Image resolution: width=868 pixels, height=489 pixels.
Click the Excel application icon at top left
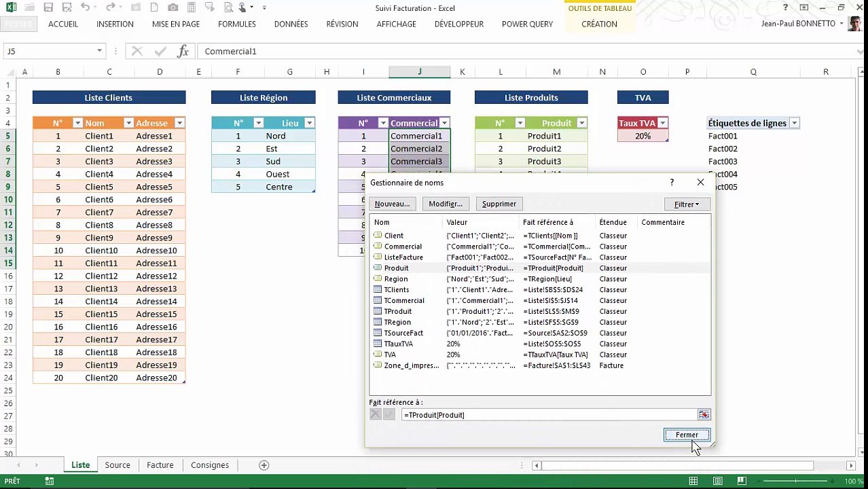point(12,7)
